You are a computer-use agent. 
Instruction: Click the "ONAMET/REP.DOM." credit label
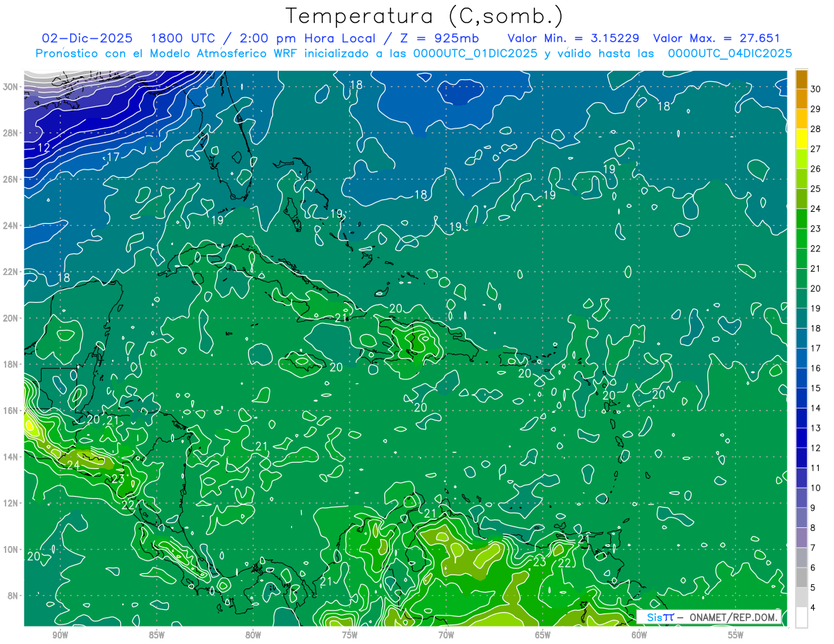click(734, 618)
